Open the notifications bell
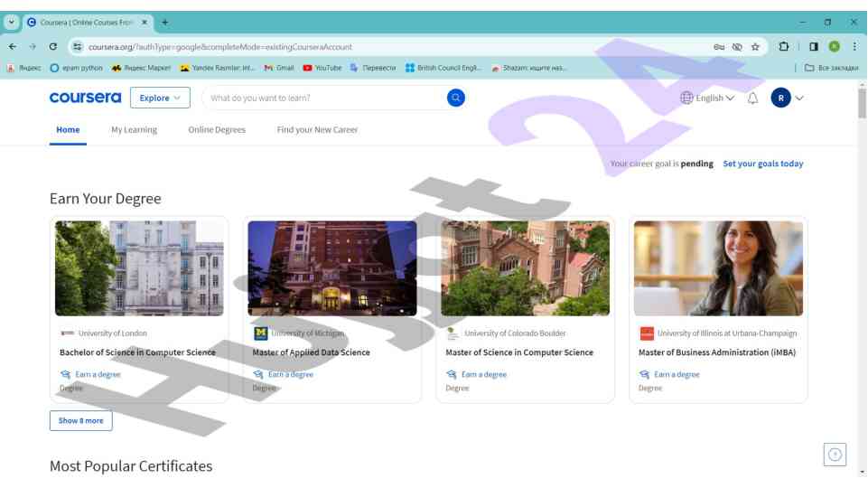Viewport: 868px width, 488px height. (752, 98)
